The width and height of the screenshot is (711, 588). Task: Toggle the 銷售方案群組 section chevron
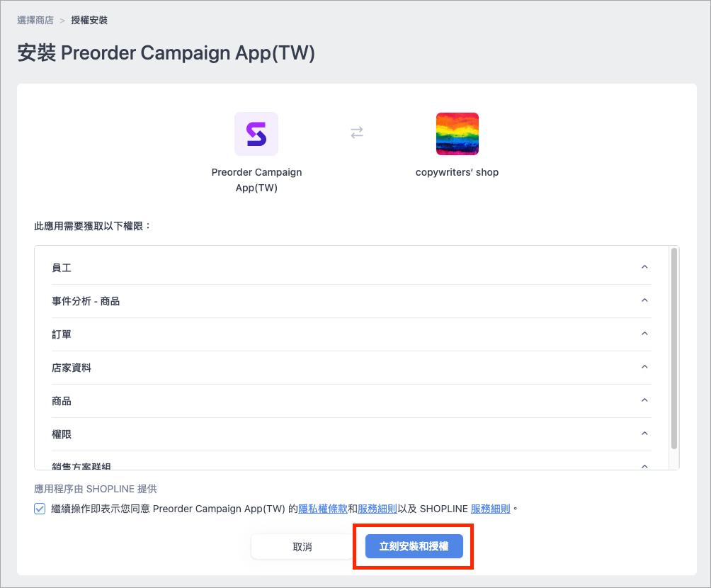[x=644, y=466]
